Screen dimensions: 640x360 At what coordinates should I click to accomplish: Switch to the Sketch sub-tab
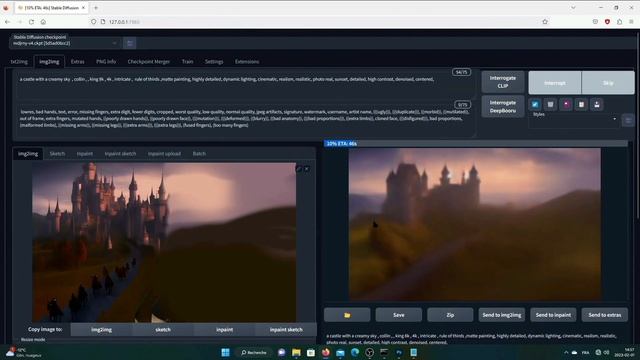[57, 153]
